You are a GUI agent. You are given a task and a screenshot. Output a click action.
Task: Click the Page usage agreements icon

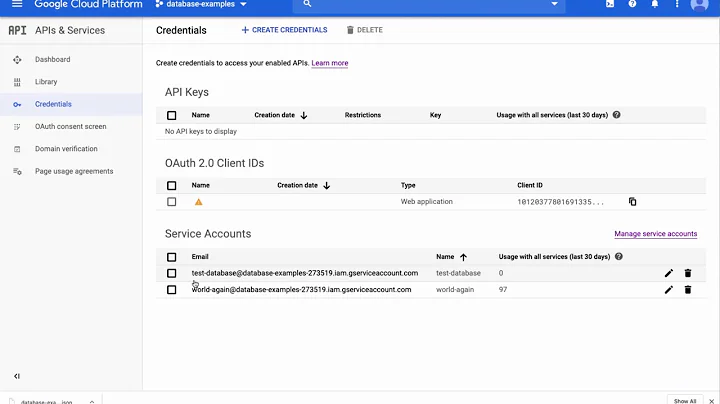pos(17,172)
